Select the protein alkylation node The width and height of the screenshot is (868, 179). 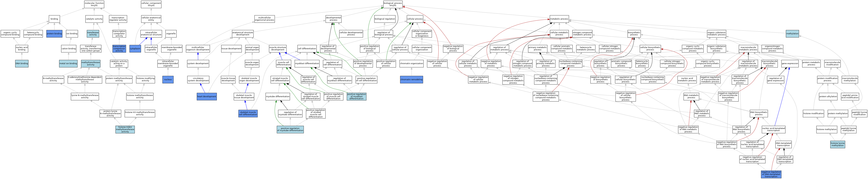pyautogui.click(x=828, y=96)
